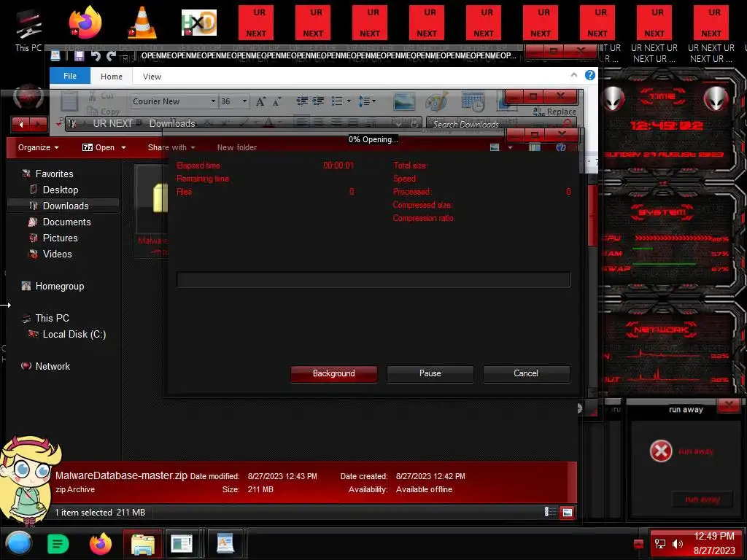747x560 pixels.
Task: Click the Search Downloads field
Action: pos(500,124)
